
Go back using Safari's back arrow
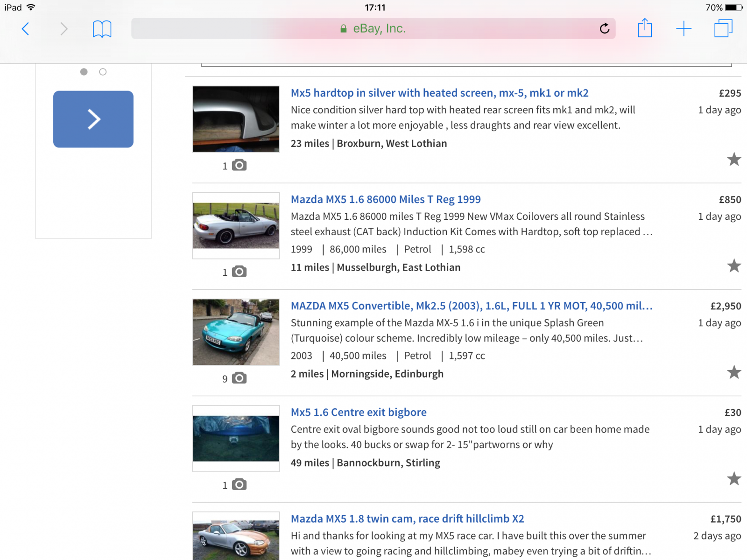[x=26, y=29]
